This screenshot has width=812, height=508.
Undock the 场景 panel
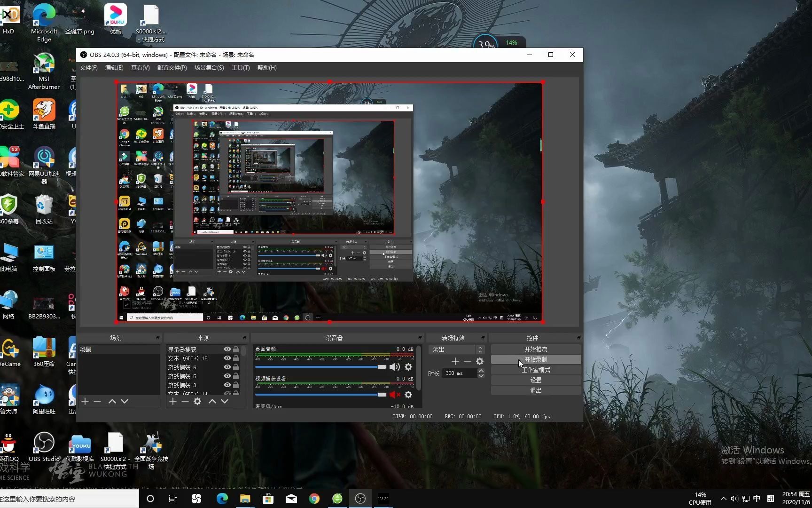pyautogui.click(x=158, y=338)
